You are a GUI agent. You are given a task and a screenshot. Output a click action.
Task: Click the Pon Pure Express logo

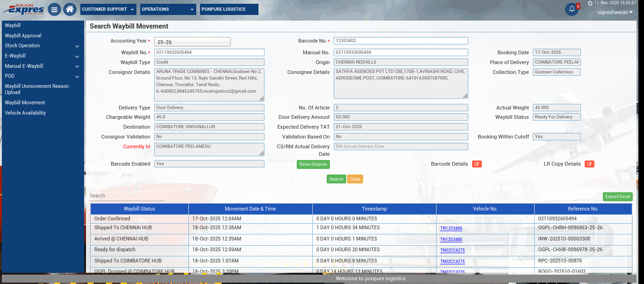pyautogui.click(x=23, y=9)
